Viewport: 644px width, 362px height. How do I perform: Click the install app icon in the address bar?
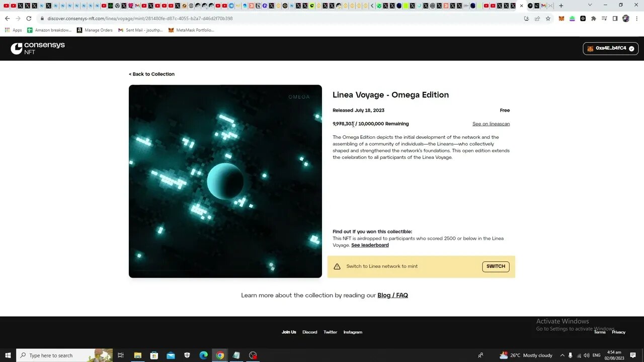(x=526, y=19)
